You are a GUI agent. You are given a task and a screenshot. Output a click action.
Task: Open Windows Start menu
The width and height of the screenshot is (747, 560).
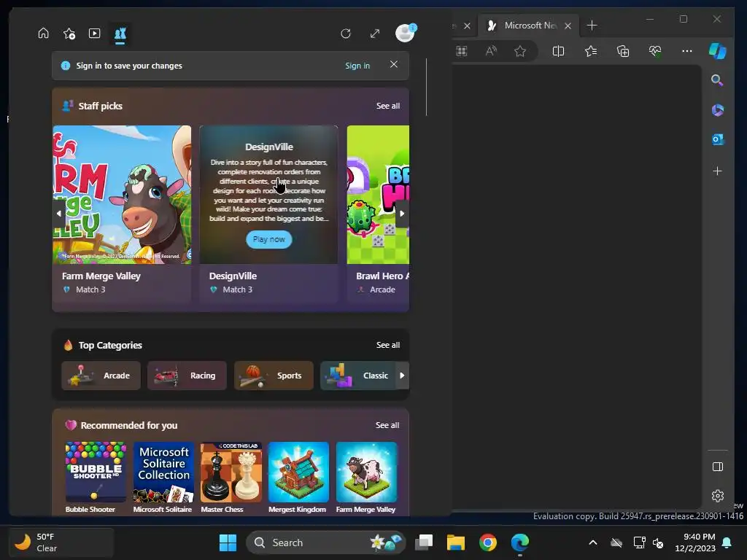click(228, 542)
